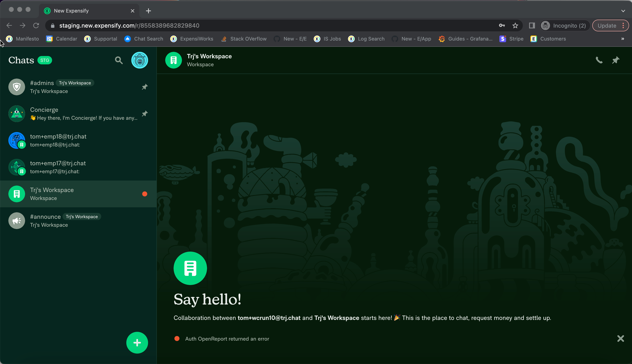Click the site lock icon in address bar
This screenshot has height=364, width=632.
pos(52,25)
